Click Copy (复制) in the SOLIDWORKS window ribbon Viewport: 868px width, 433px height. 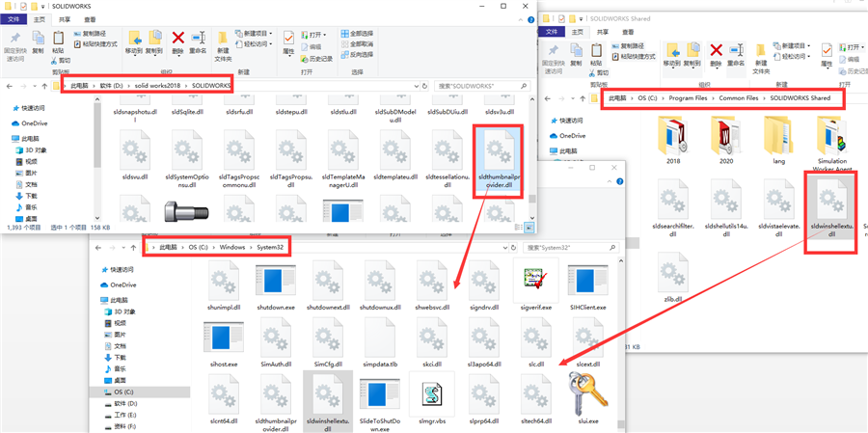click(38, 42)
